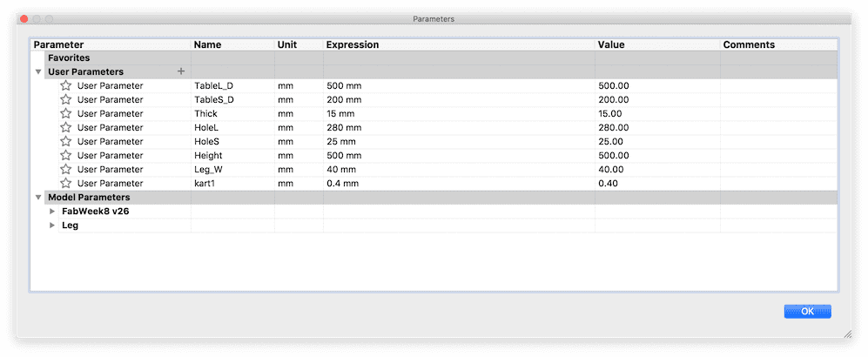Viewport: 868px width, 357px height.
Task: Expand the FabWeek8 v26 model group
Action: pos(52,212)
